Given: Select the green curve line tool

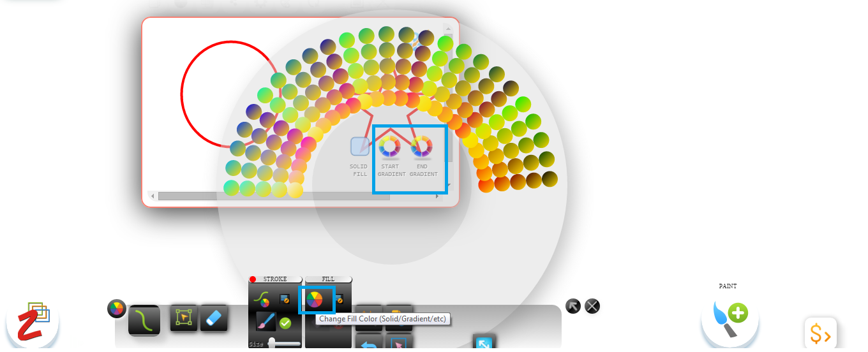Looking at the screenshot, I should (x=144, y=319).
